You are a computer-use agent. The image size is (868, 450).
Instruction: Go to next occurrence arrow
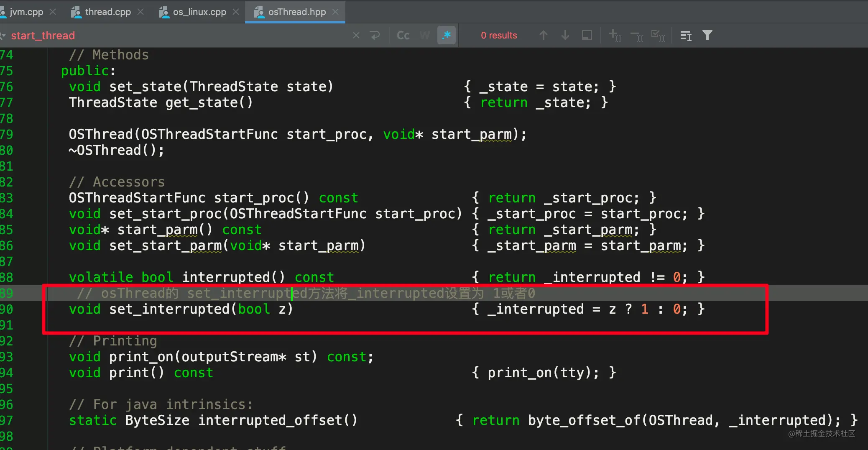(565, 36)
